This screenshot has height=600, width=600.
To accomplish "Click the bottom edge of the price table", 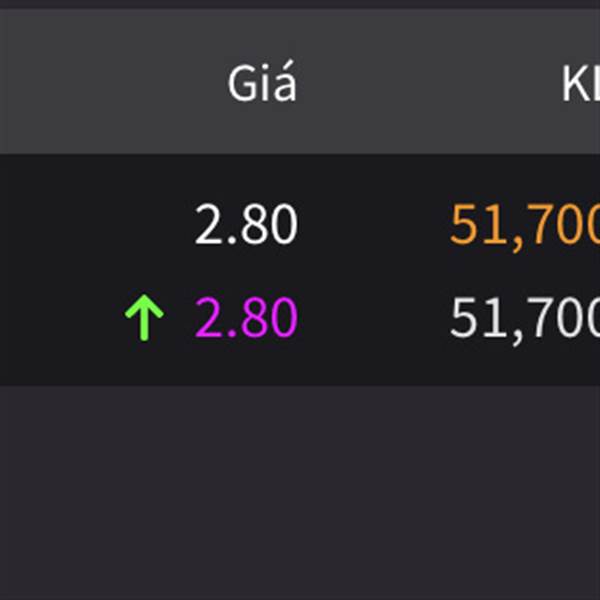I will pyautogui.click(x=300, y=383).
